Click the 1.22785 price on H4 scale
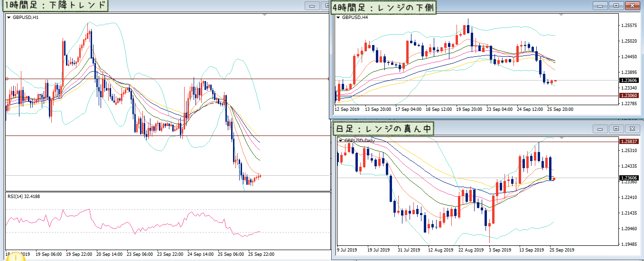This screenshot has height=261, width=644. click(628, 103)
